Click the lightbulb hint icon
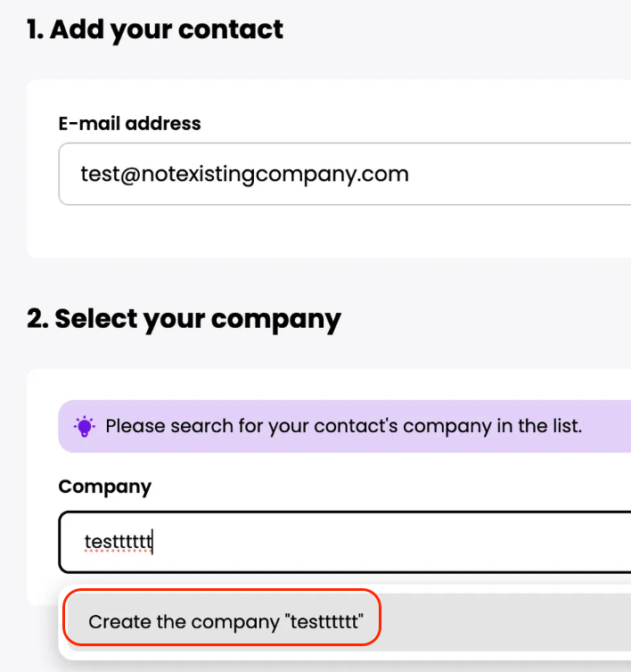Image resolution: width=631 pixels, height=672 pixels. [x=85, y=427]
